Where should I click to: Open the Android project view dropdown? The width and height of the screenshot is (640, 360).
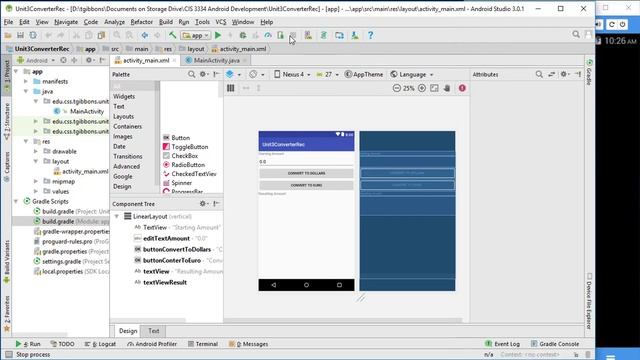[x=36, y=60]
